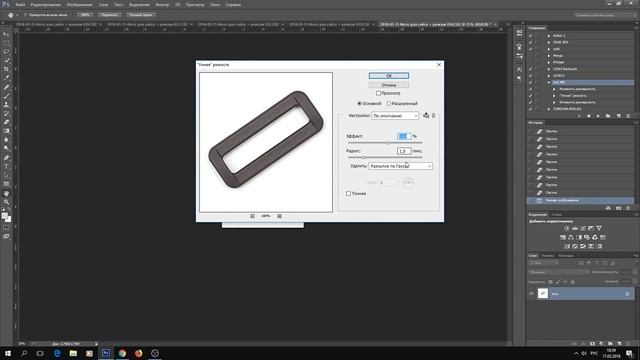This screenshot has height=360, width=640.
Task: Toggle the checkmark for CORDURA.MSK.RU set
Action: point(531,109)
